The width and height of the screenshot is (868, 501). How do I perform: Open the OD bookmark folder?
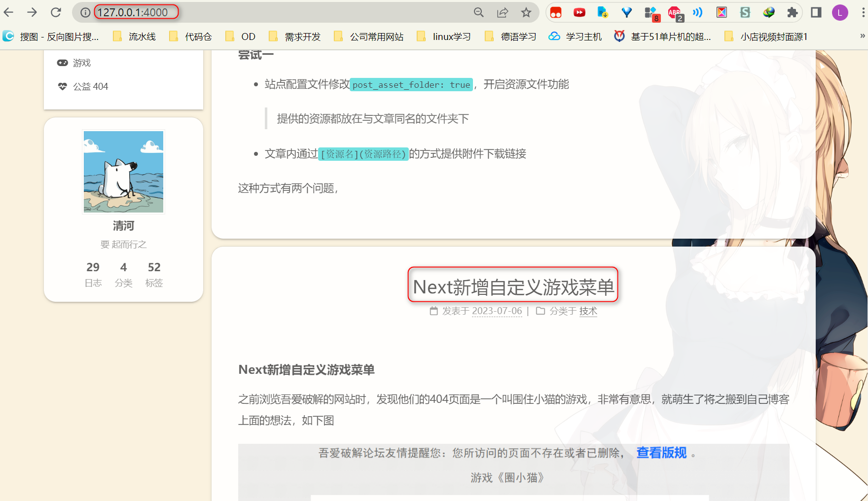(240, 36)
